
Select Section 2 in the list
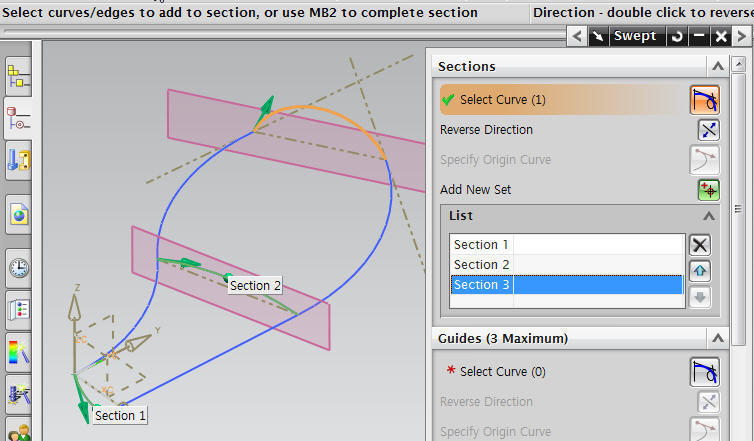pyautogui.click(x=566, y=265)
